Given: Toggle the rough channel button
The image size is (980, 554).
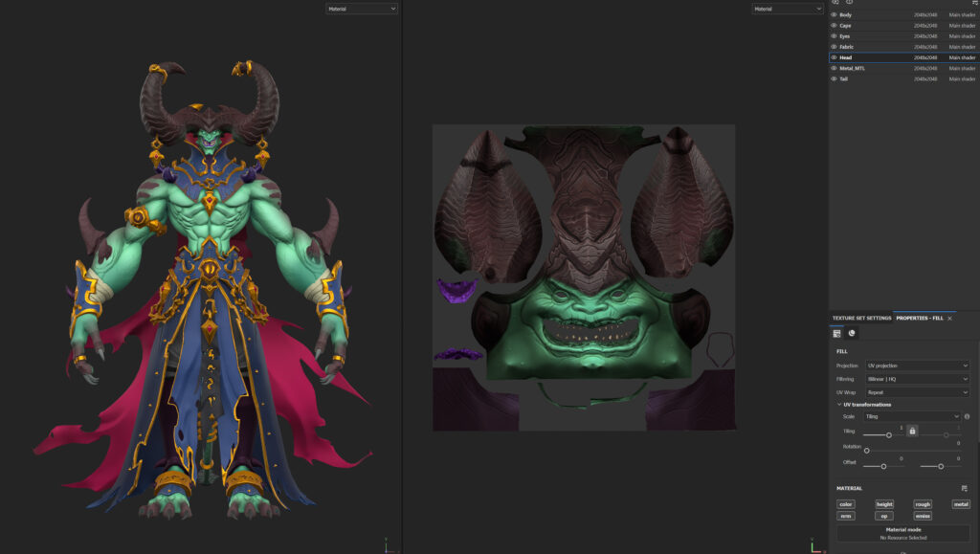Looking at the screenshot, I should 923,504.
